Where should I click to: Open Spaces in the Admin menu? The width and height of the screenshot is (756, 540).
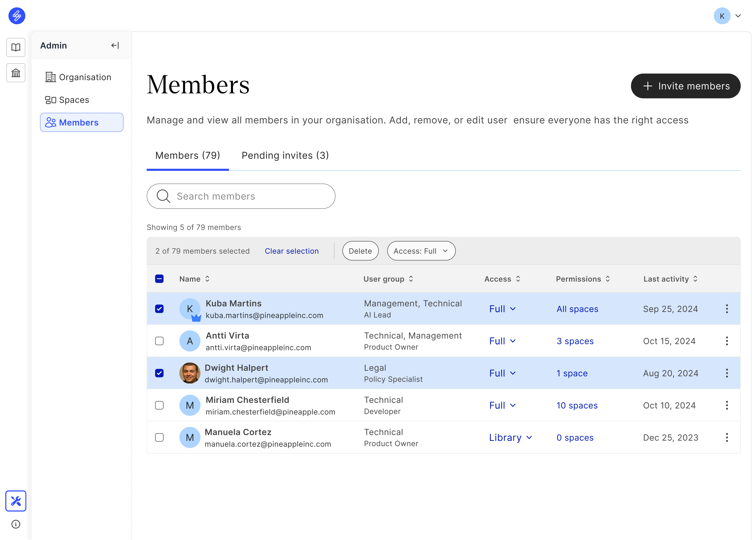click(74, 100)
